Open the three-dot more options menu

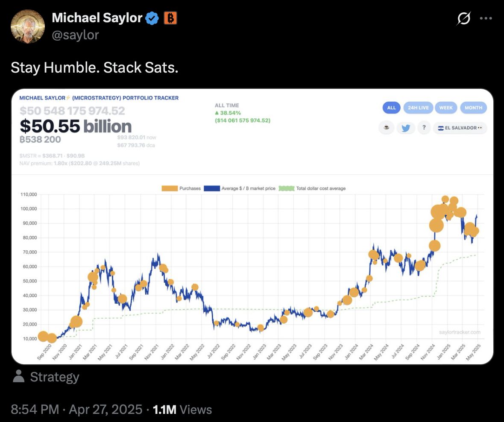(x=486, y=18)
